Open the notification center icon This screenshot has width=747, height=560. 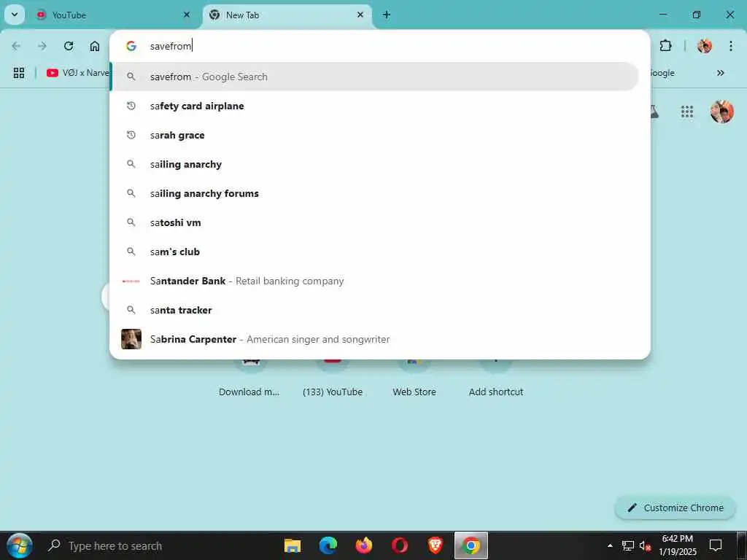(716, 545)
